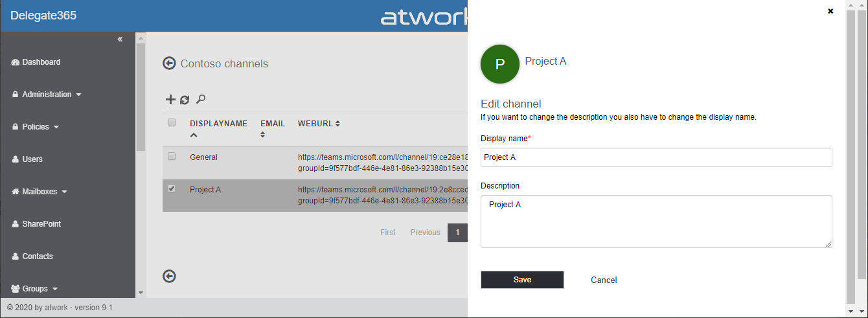Viewport: 868px width, 318px height.
Task: Save the channel changes
Action: click(522, 280)
